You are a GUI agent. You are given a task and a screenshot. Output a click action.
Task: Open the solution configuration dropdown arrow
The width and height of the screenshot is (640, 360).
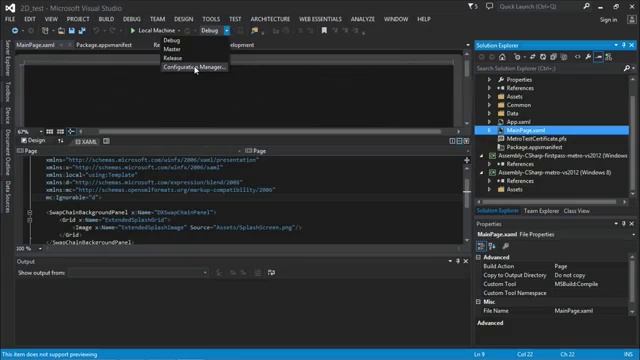tap(227, 31)
